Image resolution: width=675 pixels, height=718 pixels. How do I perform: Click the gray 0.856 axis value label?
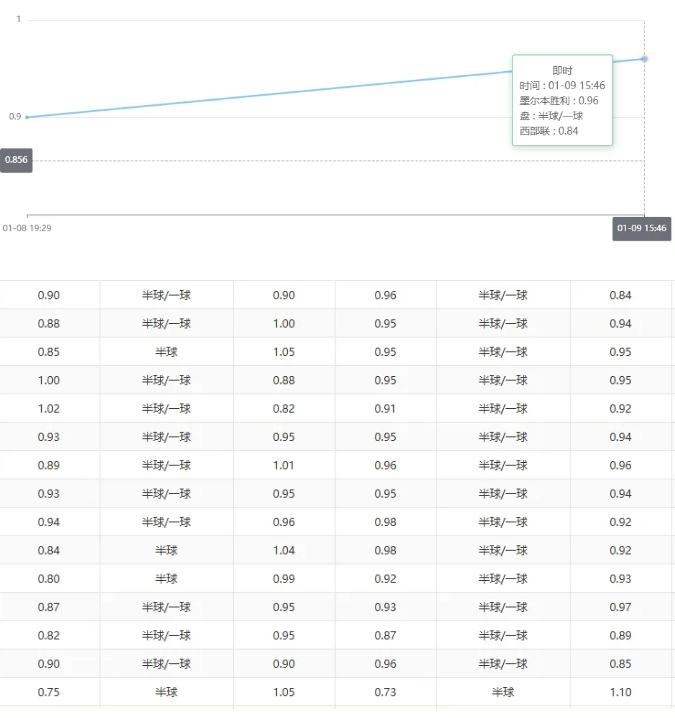[16, 160]
